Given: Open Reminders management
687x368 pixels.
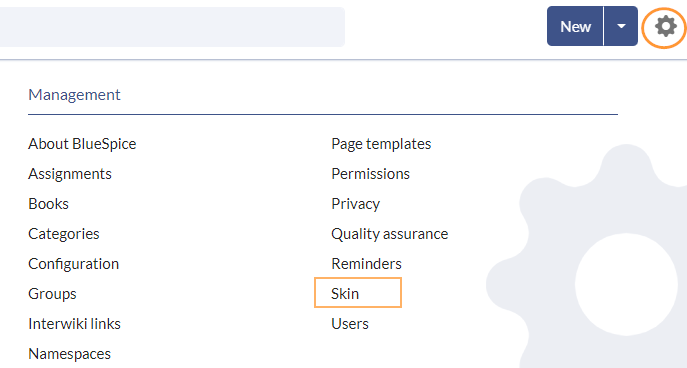Looking at the screenshot, I should [x=367, y=264].
